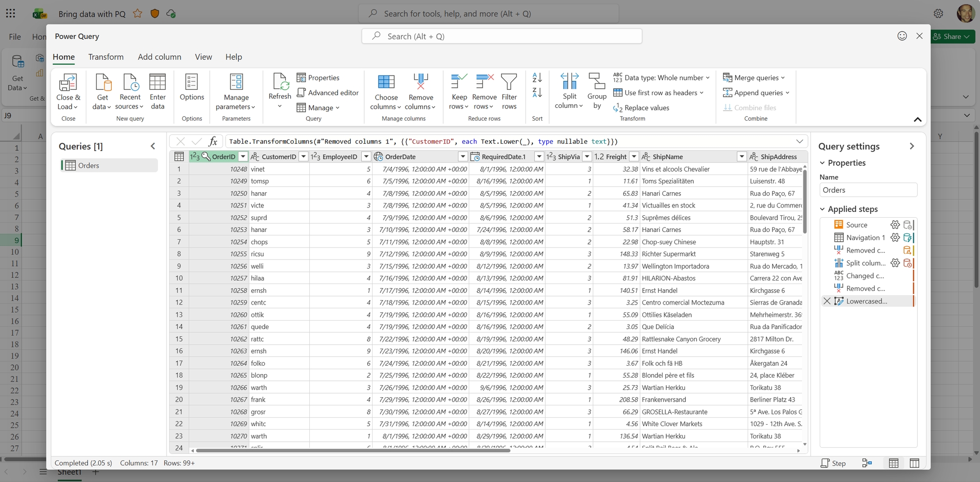Switch to schema view in the status bar
Viewport: 980px width, 482px height.
click(x=915, y=463)
